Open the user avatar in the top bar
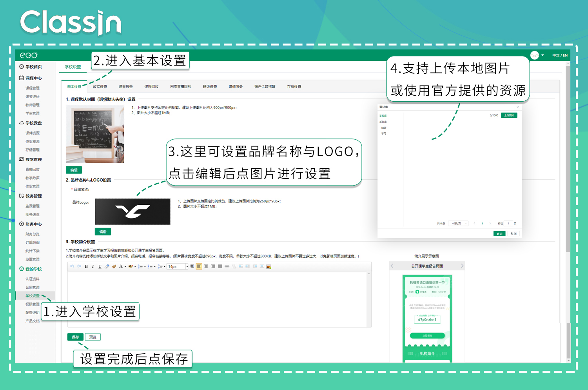The image size is (588, 390). 535,55
